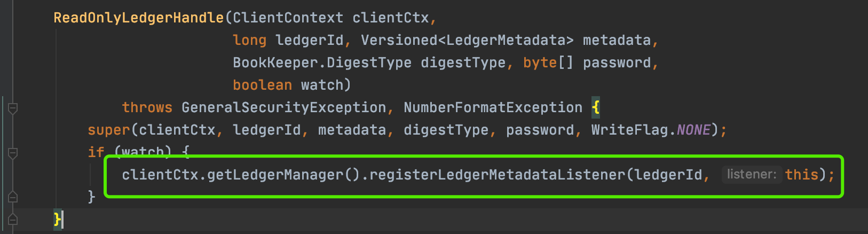Click the NumberFormatException type name
868x234 pixels.
493,107
